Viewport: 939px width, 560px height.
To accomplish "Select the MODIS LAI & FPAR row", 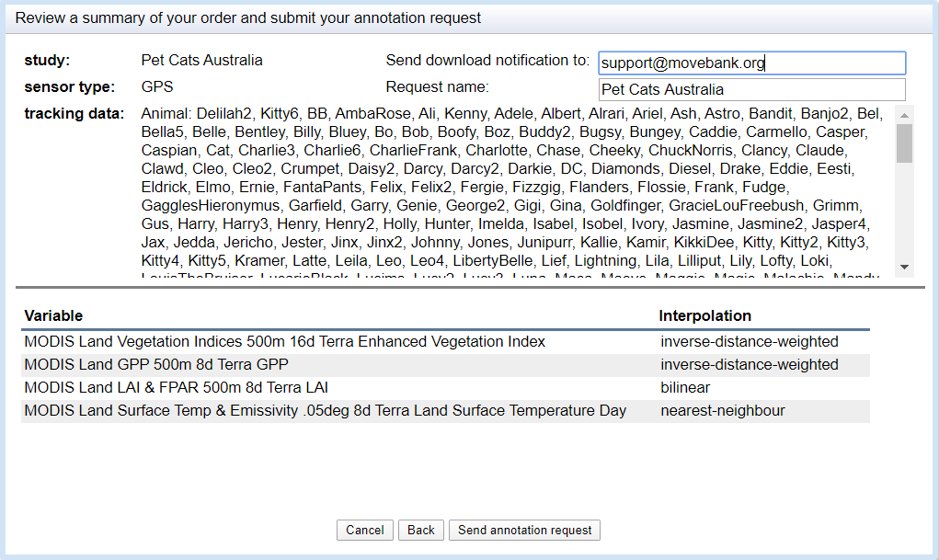I will (x=176, y=387).
